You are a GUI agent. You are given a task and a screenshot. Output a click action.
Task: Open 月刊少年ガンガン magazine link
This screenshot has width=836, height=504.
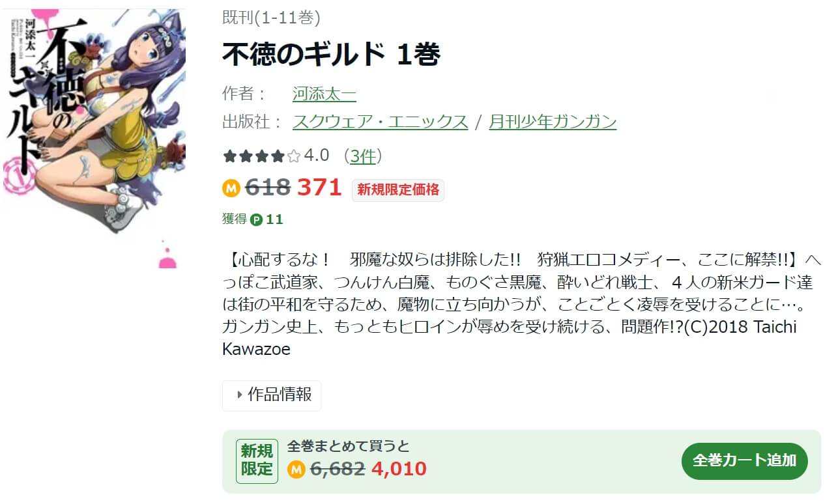553,122
